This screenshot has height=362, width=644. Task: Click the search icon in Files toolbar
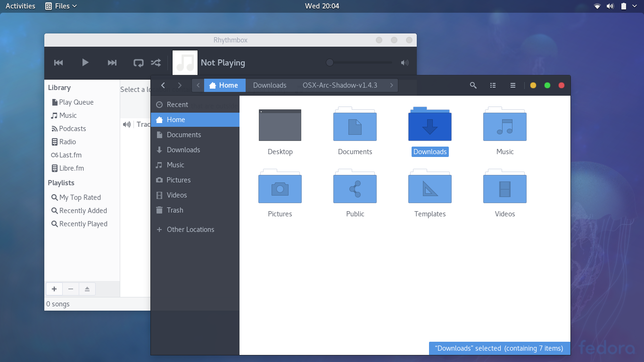point(473,85)
